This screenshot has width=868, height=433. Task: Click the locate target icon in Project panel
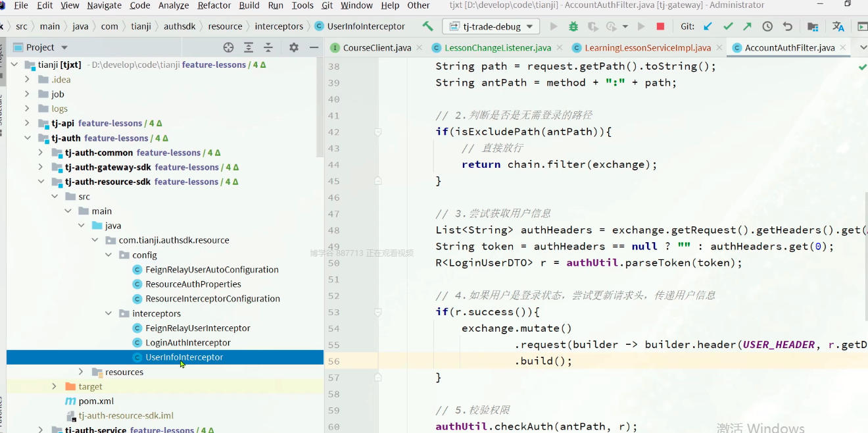point(228,47)
